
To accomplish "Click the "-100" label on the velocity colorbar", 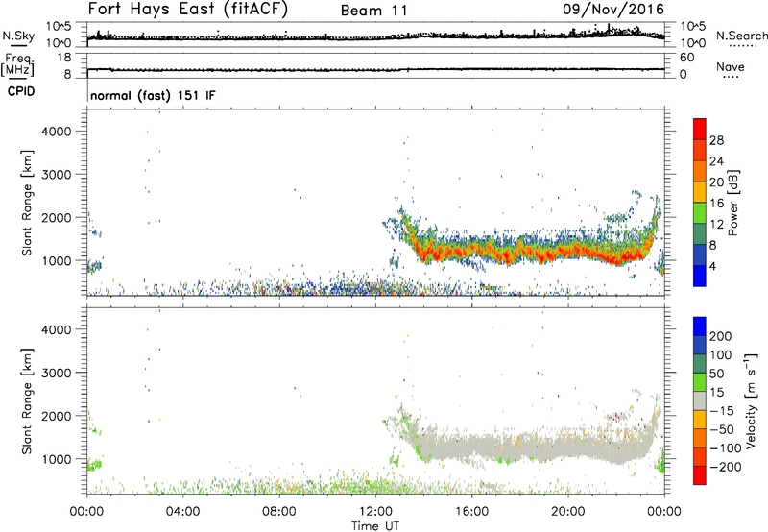I will tap(726, 448).
